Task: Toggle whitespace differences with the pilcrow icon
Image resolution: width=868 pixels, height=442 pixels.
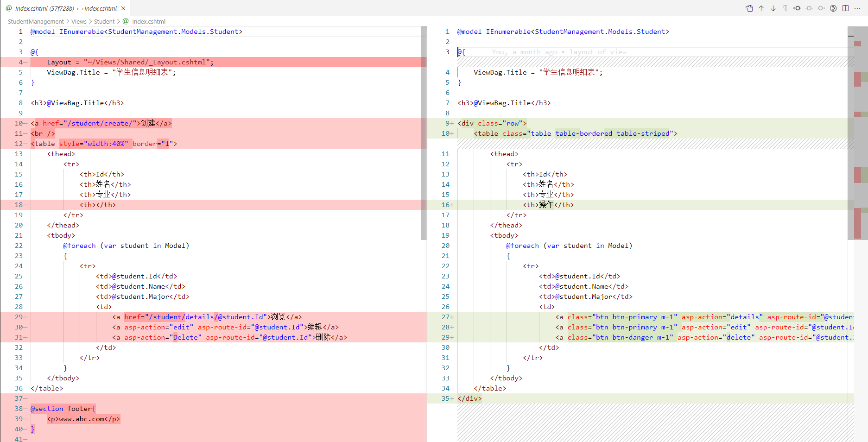Action: (785, 8)
